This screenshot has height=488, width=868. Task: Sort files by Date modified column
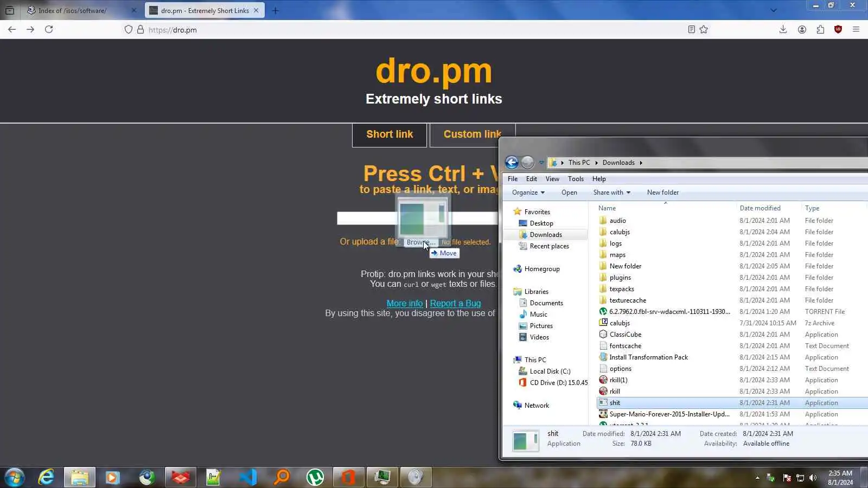pos(760,208)
